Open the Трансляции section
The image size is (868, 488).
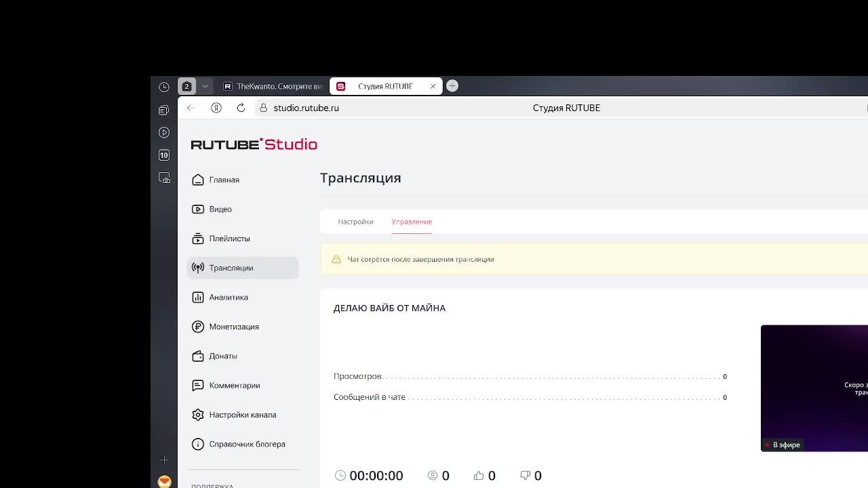tap(243, 268)
